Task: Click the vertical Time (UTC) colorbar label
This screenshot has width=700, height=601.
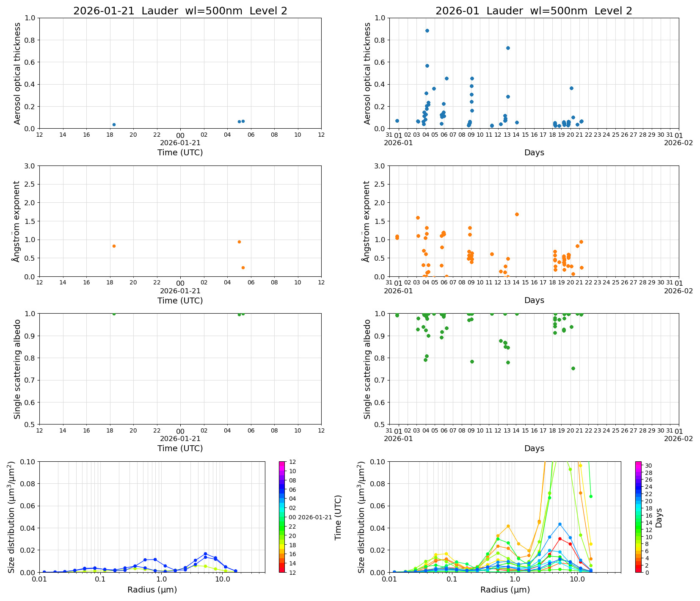Action: 338,517
